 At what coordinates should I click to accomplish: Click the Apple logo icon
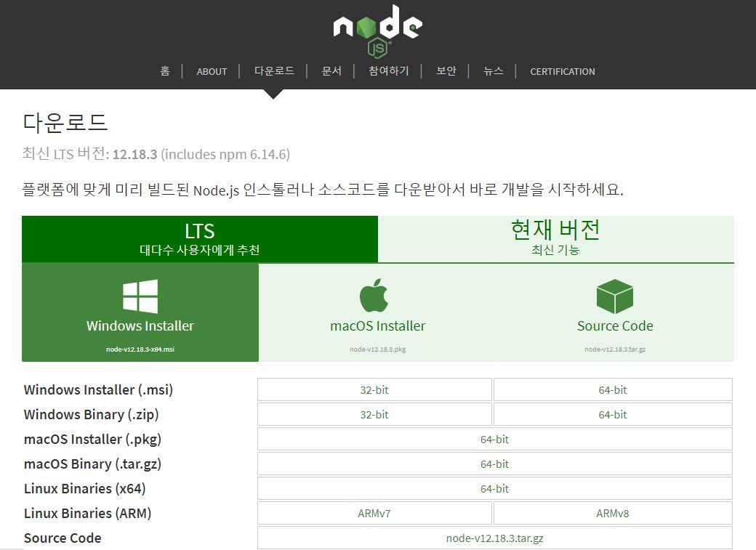tap(374, 295)
